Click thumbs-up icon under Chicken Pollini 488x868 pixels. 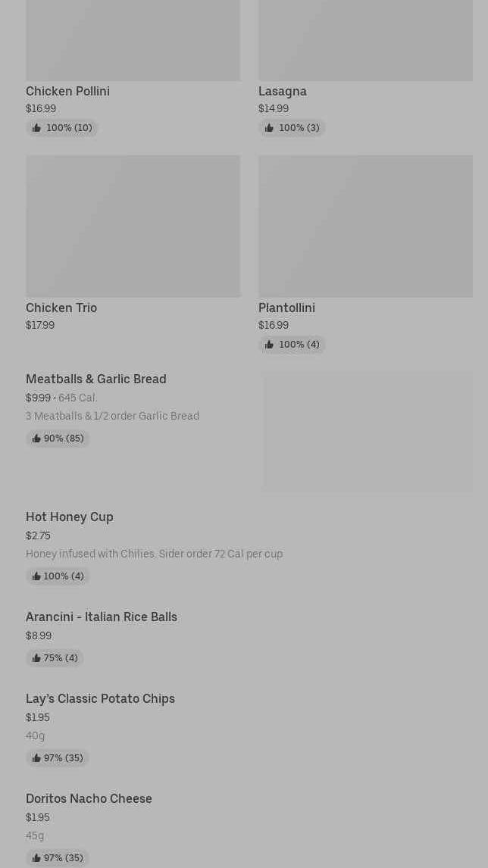coord(36,128)
